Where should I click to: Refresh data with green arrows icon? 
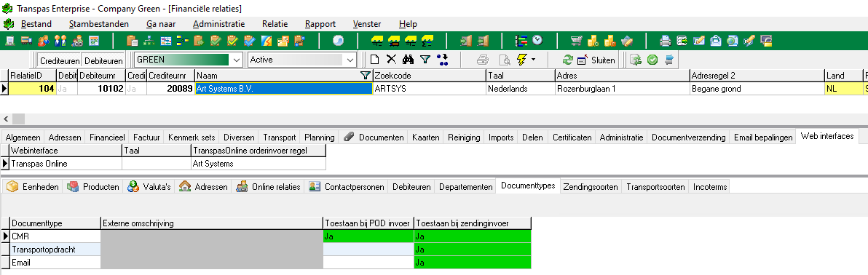(x=567, y=60)
